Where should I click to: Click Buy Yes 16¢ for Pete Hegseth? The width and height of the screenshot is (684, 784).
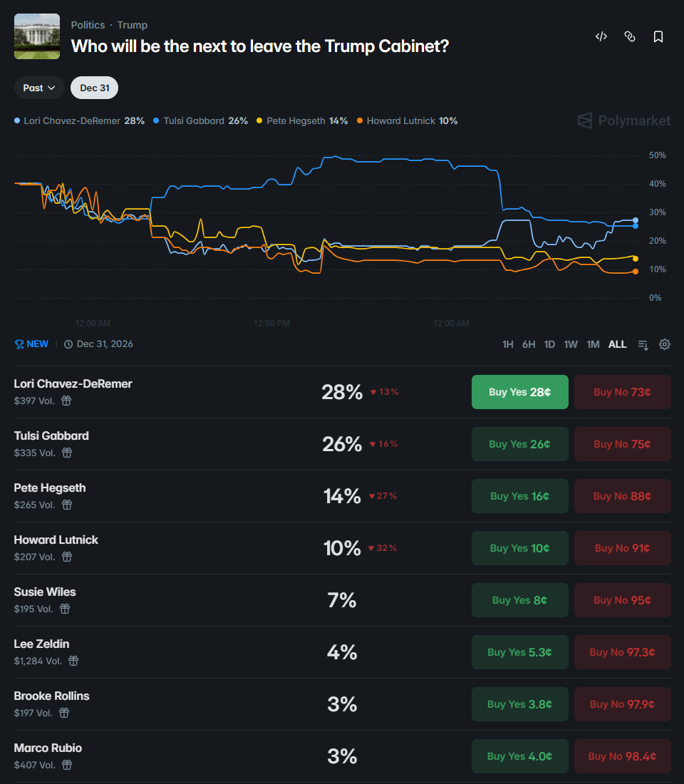click(519, 496)
